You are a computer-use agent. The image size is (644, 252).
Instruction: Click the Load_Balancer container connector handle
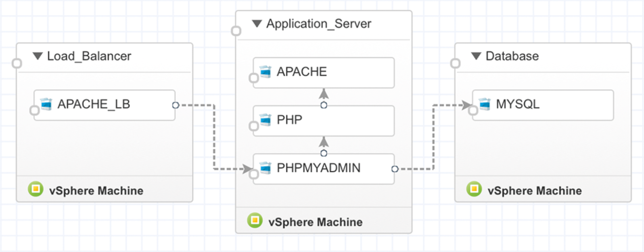[17, 63]
